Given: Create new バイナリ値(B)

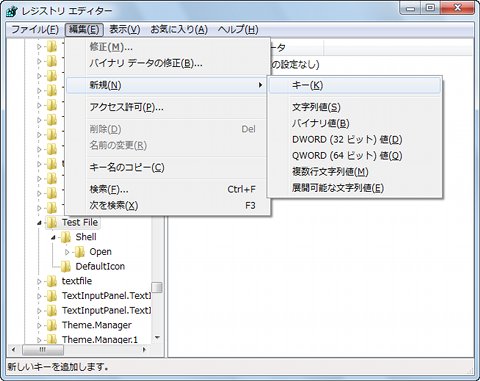Looking at the screenshot, I should [355, 123].
